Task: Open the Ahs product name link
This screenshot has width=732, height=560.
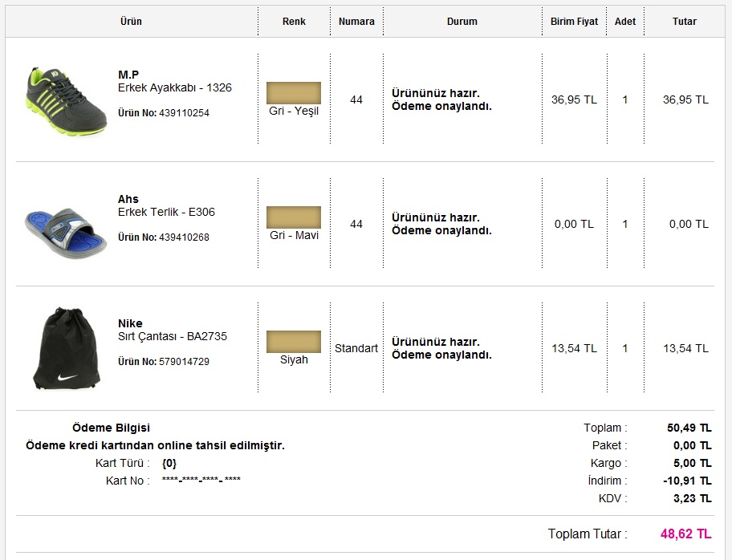Action: coord(128,199)
